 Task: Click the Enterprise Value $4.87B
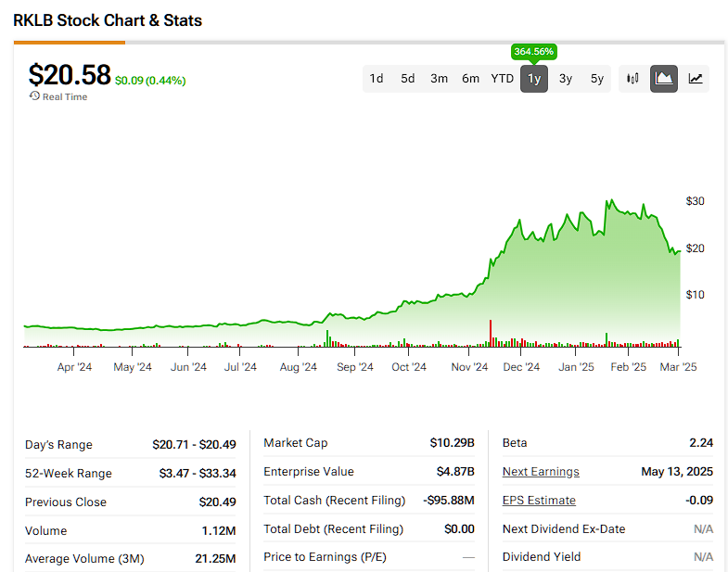455,471
